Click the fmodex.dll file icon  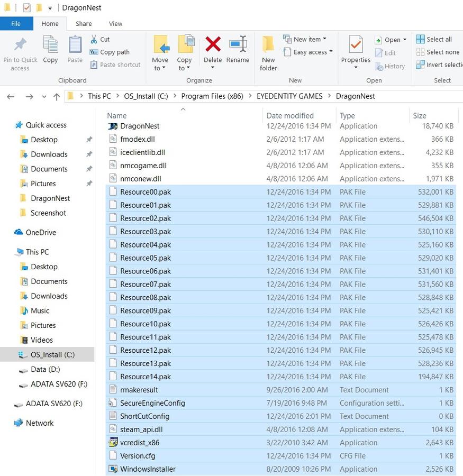pyautogui.click(x=113, y=139)
